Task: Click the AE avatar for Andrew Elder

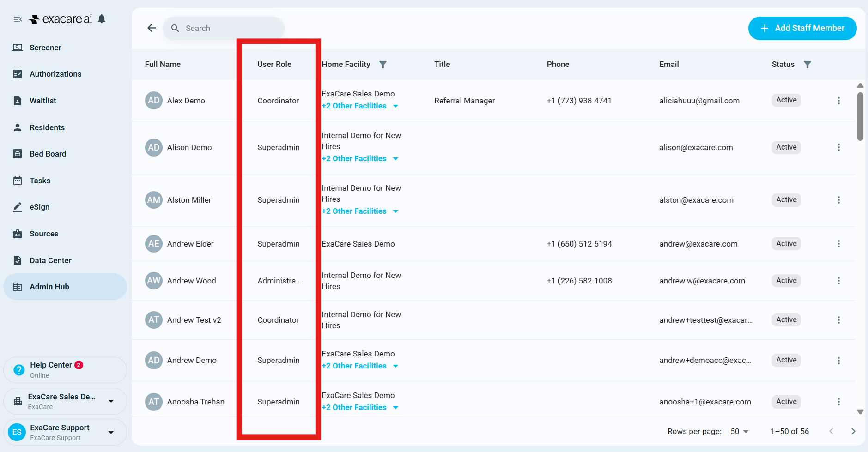Action: tap(154, 244)
